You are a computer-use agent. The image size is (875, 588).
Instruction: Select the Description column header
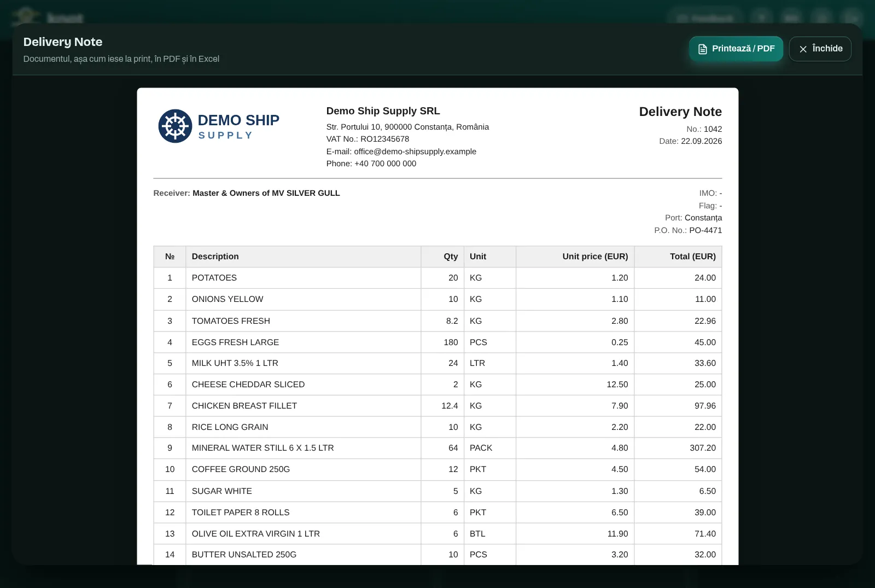pyautogui.click(x=304, y=257)
